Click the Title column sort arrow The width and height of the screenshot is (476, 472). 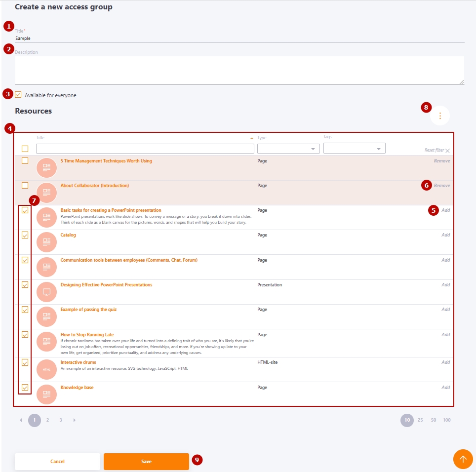252,137
